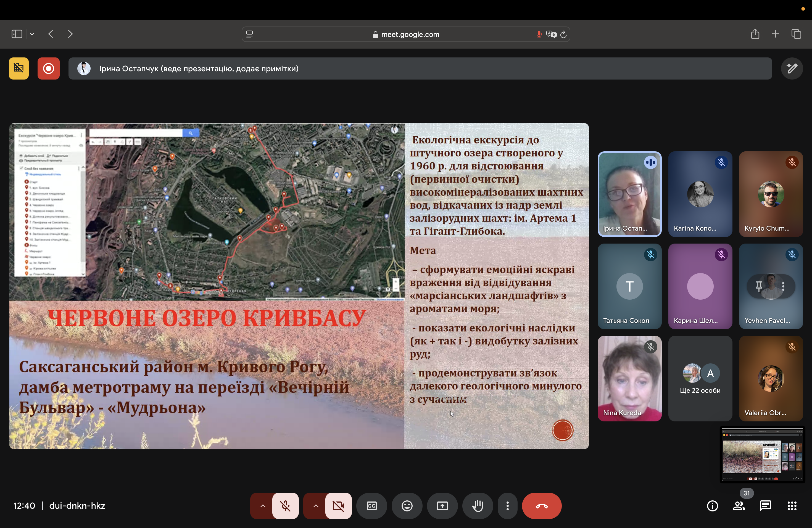The width and height of the screenshot is (812, 528).
Task: Open options menu on Yevhen tile
Action: coord(783,287)
